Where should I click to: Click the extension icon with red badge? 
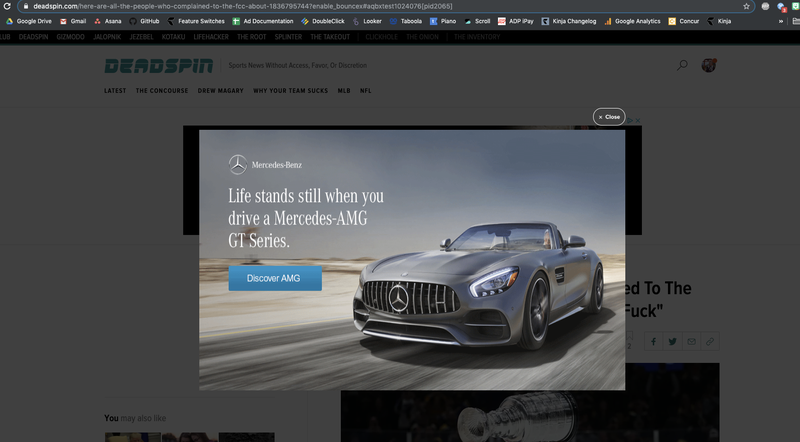pyautogui.click(x=781, y=7)
